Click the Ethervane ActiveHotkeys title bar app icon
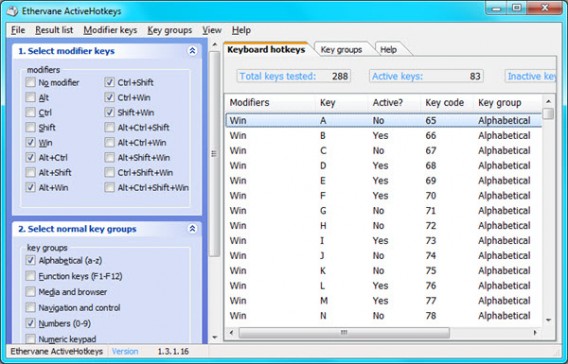The image size is (568, 364). coord(12,11)
